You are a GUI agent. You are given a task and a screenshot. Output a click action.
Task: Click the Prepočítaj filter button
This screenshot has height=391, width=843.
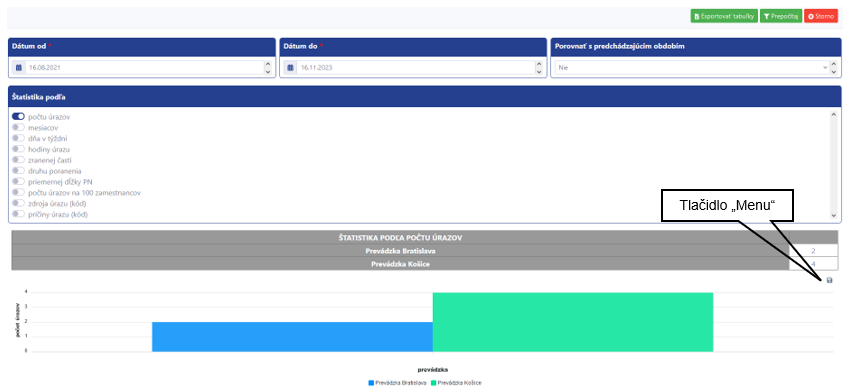(781, 16)
